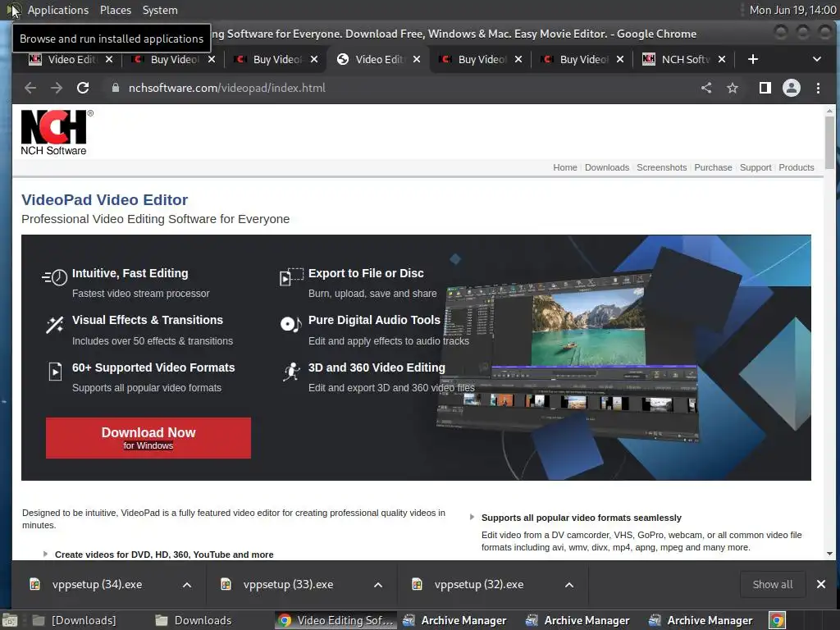Click the show desktop taskbar icon
Screen dimensions: 840x630
10,620
